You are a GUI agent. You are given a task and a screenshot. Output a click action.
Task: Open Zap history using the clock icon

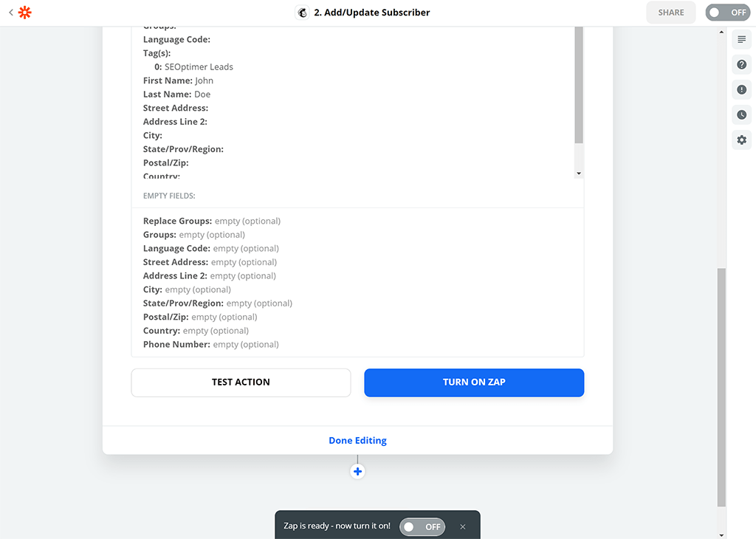pyautogui.click(x=741, y=114)
